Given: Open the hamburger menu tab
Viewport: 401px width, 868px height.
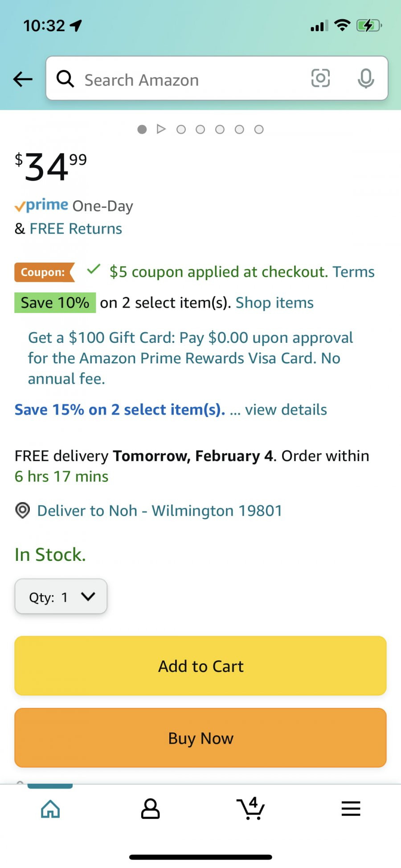Looking at the screenshot, I should pos(351,809).
